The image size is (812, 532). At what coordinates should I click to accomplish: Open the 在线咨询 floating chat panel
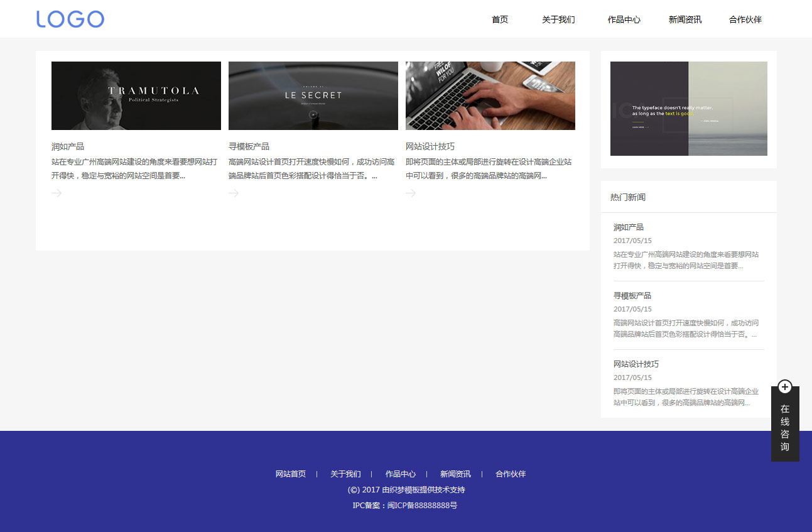(785, 428)
